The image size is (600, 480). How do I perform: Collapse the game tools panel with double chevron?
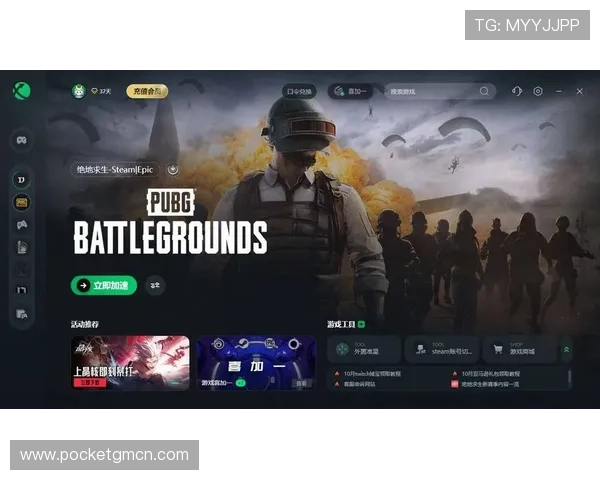[x=568, y=350]
